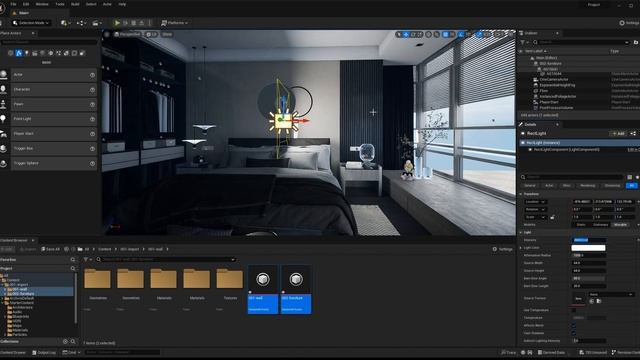Click the viewport options hamburger icon
The height and width of the screenshot is (360, 640).
tap(107, 34)
